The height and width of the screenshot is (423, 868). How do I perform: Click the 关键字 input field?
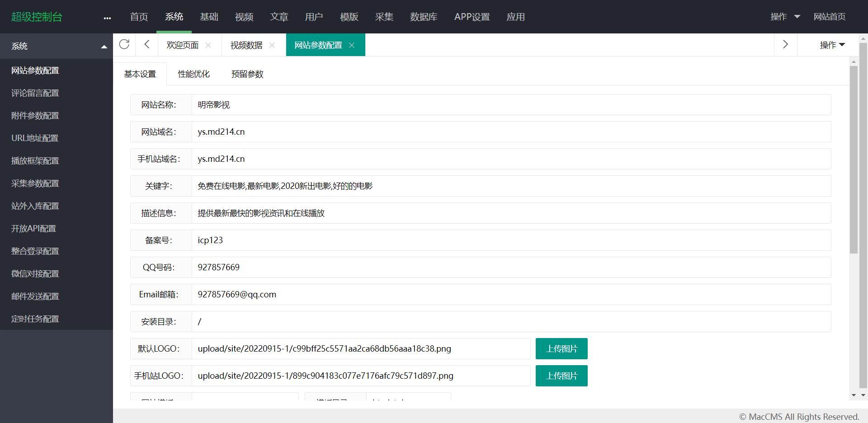pos(511,186)
